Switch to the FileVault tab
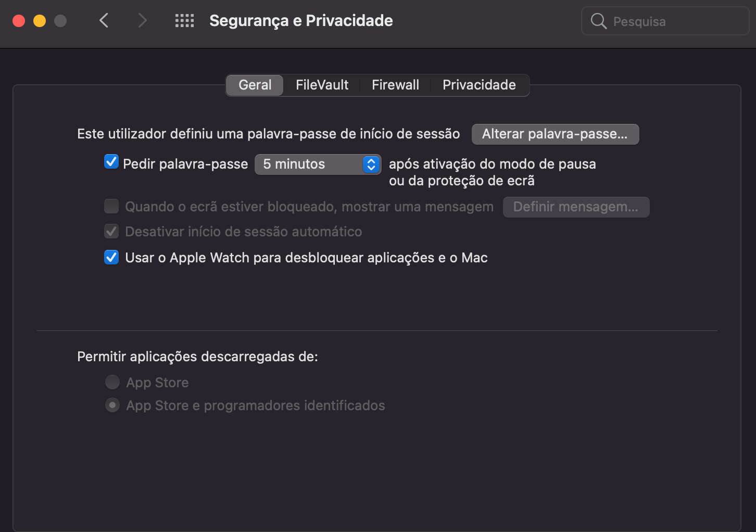The height and width of the screenshot is (532, 756). click(321, 85)
